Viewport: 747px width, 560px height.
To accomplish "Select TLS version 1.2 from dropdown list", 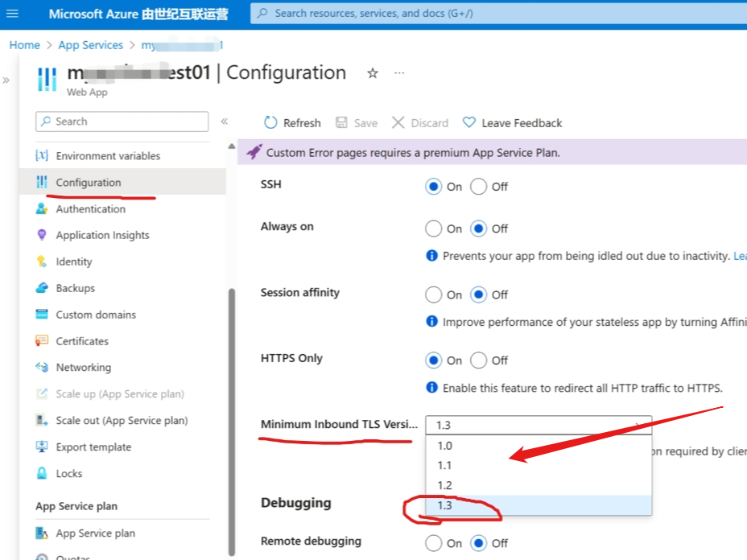I will click(445, 485).
